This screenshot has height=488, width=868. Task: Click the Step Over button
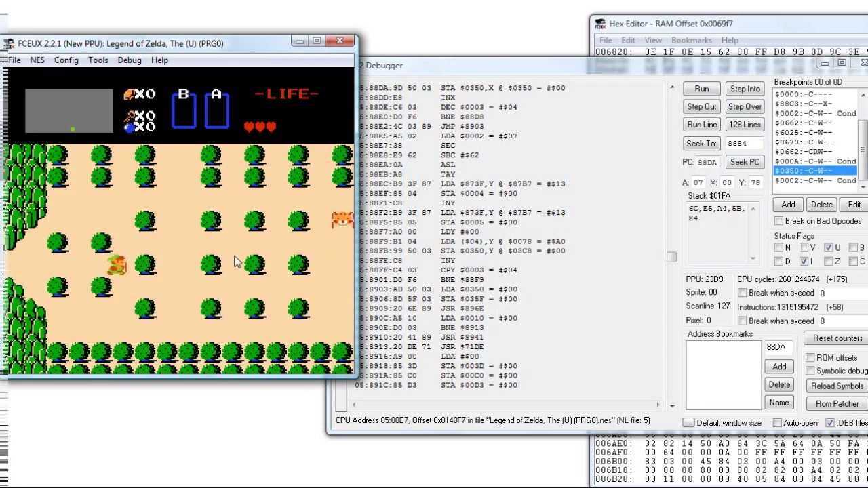tap(745, 106)
